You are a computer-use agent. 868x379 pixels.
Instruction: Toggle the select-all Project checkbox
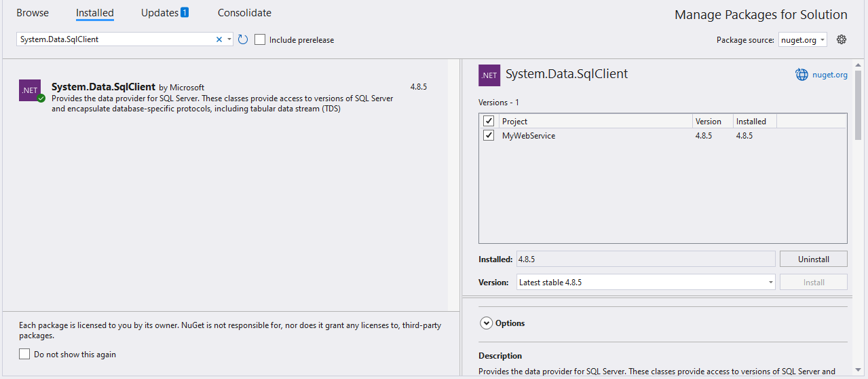[x=489, y=121]
